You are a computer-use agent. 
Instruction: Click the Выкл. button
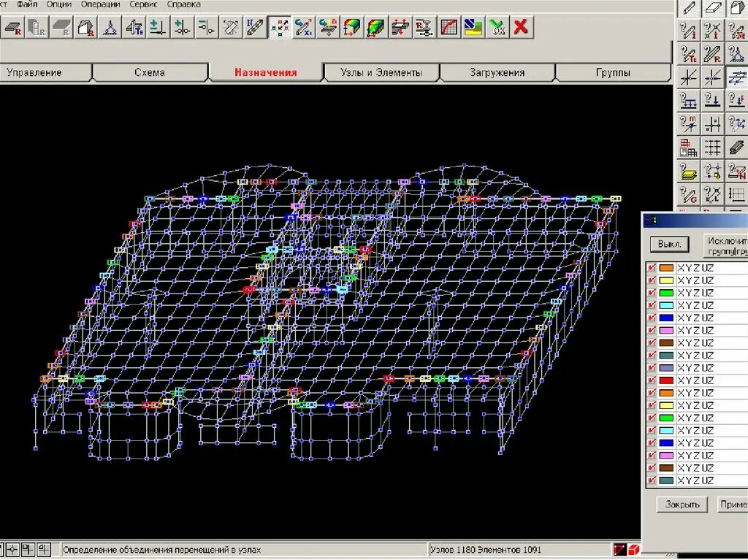coord(670,245)
